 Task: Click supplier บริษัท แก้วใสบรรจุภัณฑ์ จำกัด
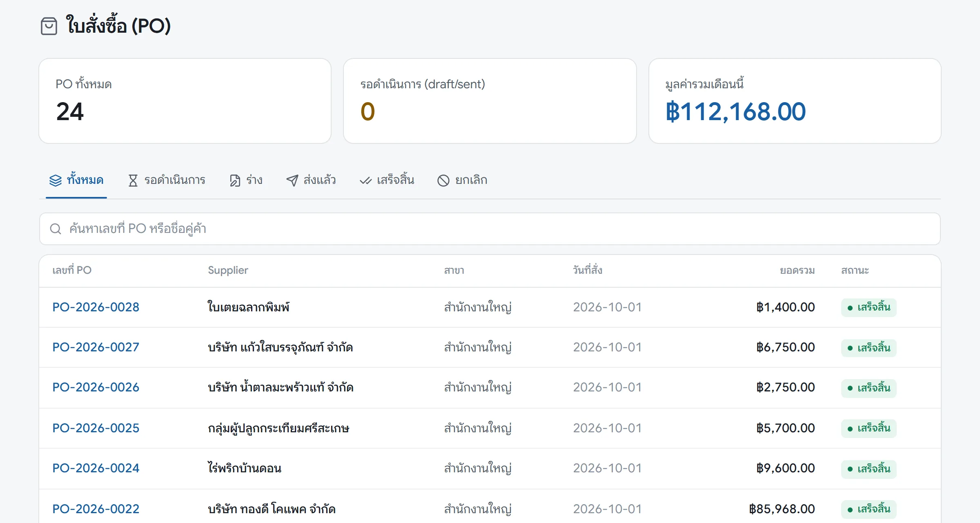(281, 347)
